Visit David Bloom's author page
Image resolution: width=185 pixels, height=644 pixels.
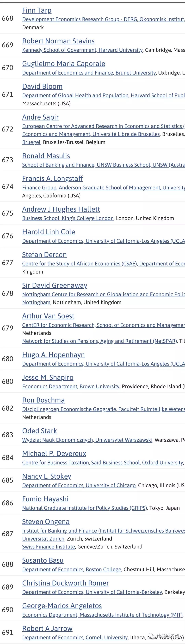[x=42, y=86]
